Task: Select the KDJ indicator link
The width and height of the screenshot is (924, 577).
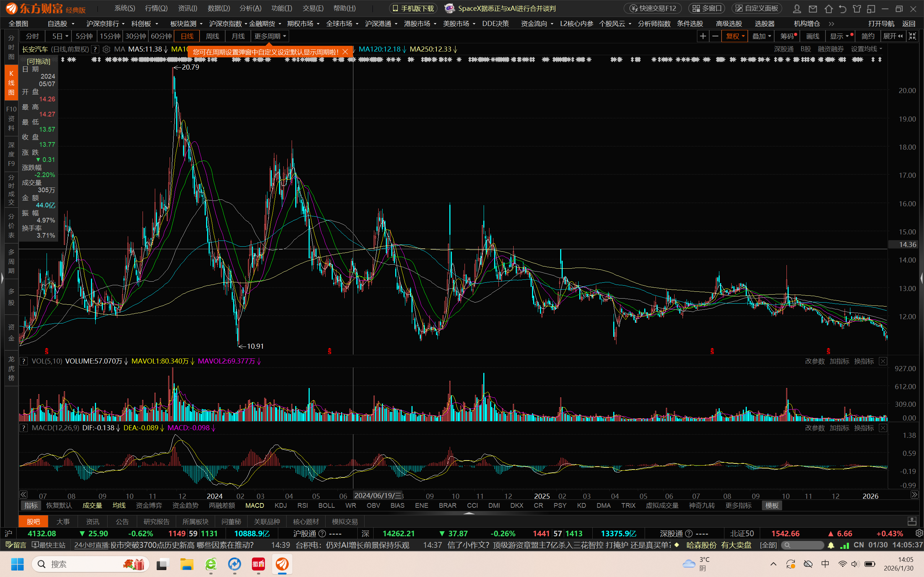Action: [281, 505]
